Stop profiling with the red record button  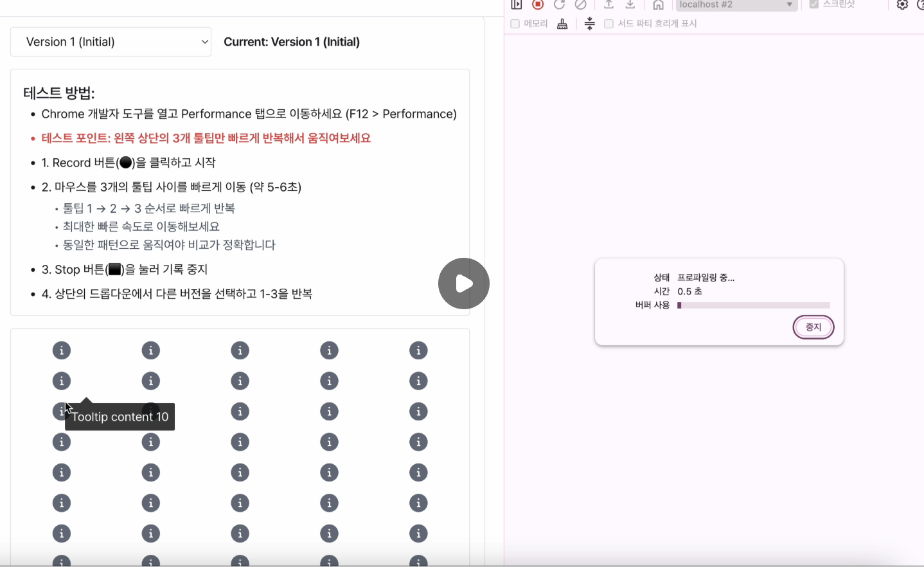[539, 4]
